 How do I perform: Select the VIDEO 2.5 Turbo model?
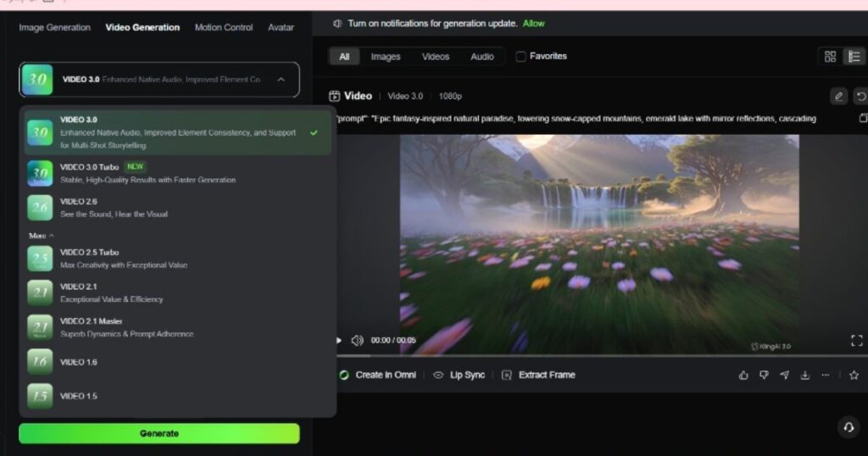point(178,259)
